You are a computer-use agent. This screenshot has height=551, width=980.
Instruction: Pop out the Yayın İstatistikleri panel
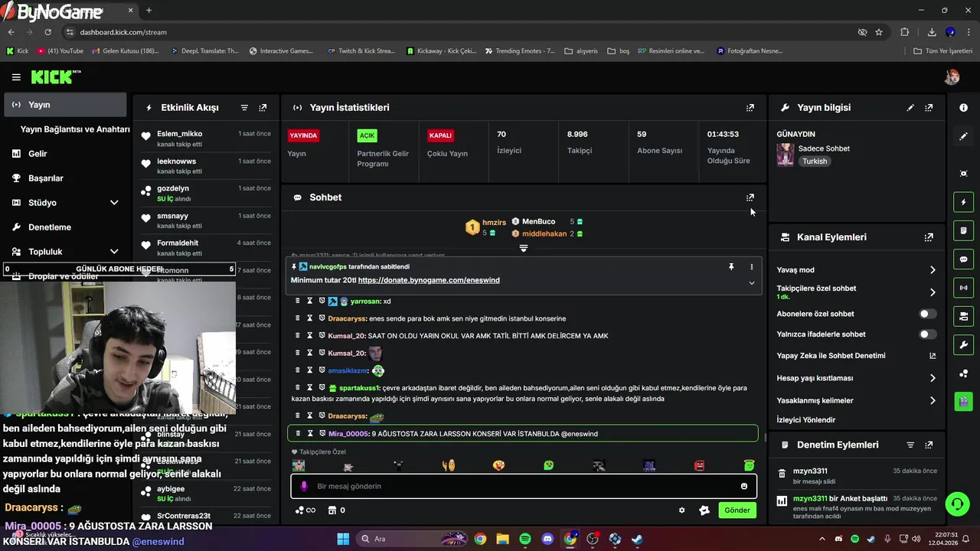click(750, 108)
